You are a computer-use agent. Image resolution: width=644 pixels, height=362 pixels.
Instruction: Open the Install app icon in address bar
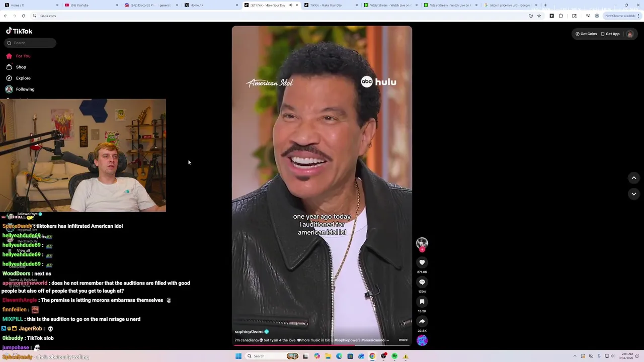click(530, 16)
